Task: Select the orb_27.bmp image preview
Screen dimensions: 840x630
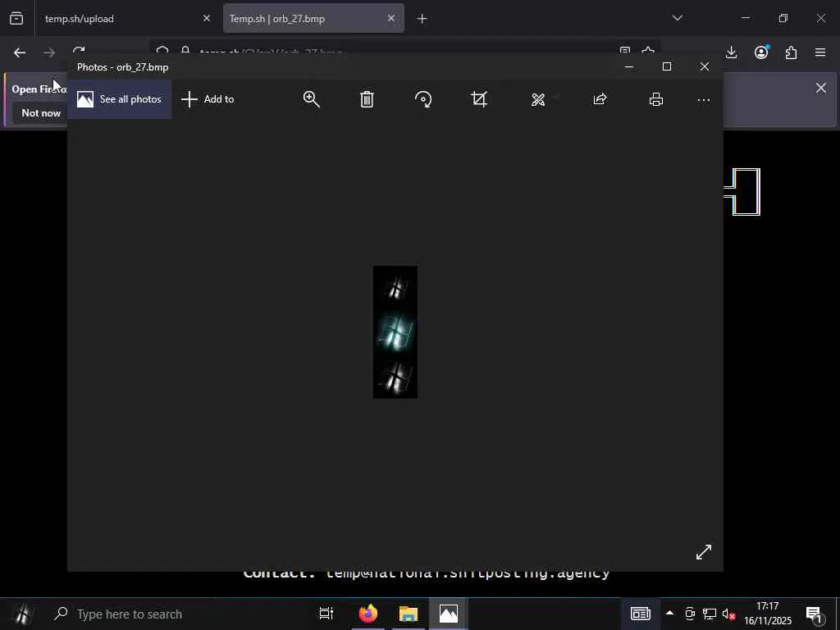Action: click(395, 332)
